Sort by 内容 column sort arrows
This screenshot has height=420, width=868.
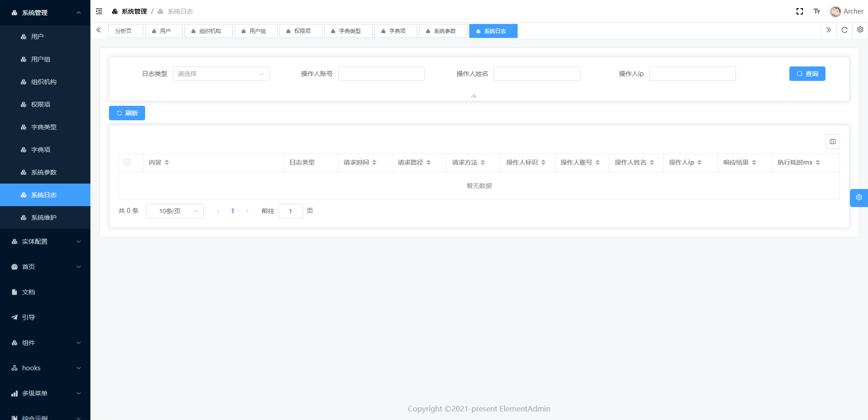(167, 162)
